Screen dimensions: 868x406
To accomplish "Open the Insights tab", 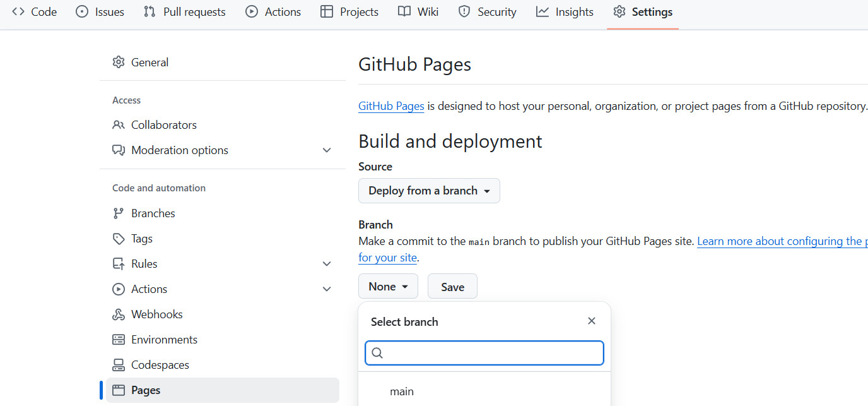I will tap(565, 12).
